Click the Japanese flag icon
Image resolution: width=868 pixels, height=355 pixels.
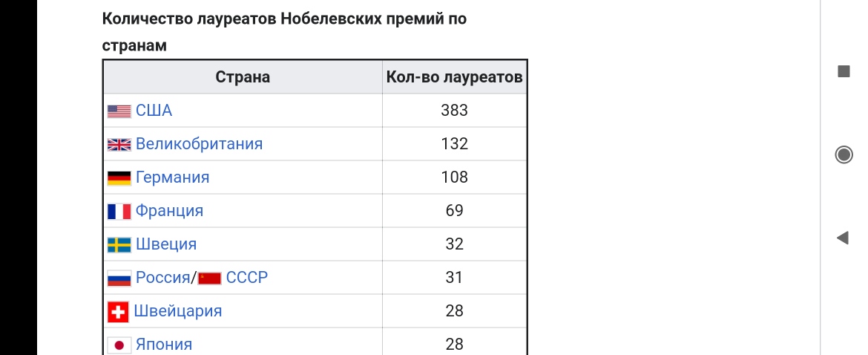119,345
